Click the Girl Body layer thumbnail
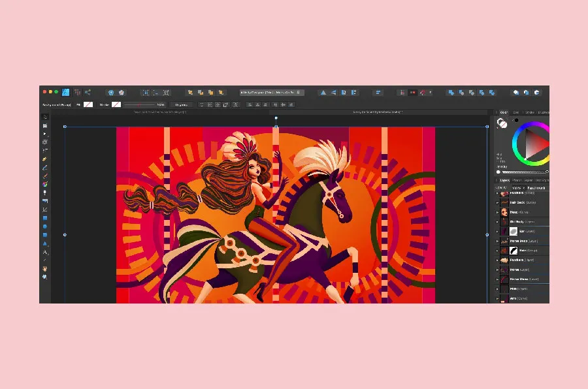The width and height of the screenshot is (588, 389). tap(505, 221)
